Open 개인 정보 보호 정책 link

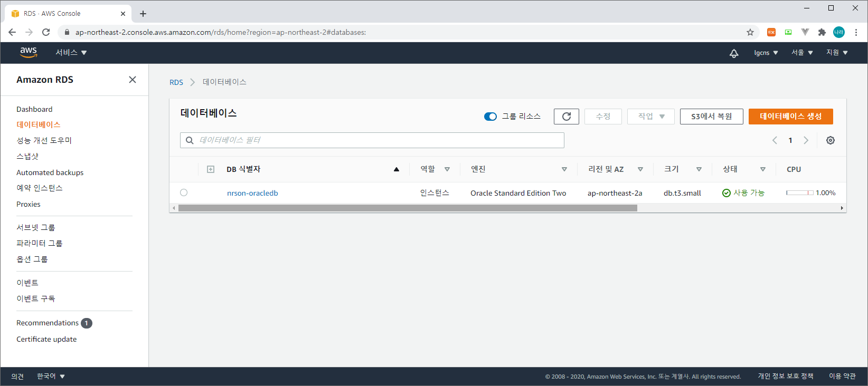point(786,377)
